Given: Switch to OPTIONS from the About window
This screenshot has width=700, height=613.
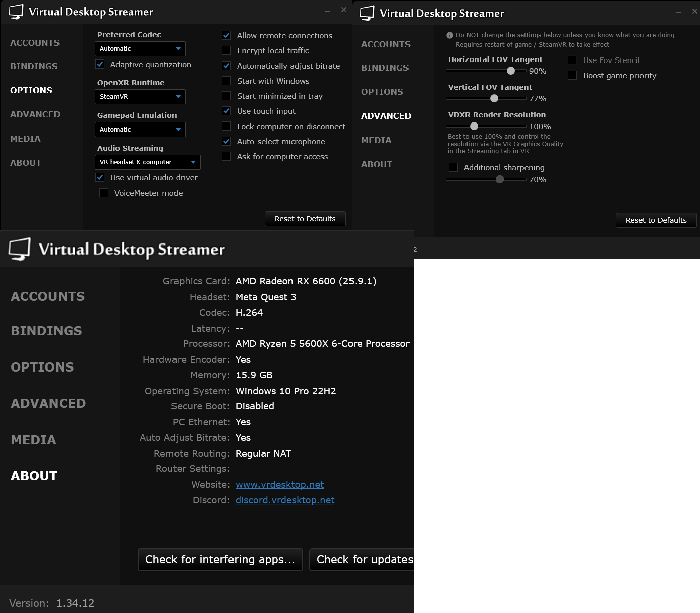Looking at the screenshot, I should tap(42, 367).
